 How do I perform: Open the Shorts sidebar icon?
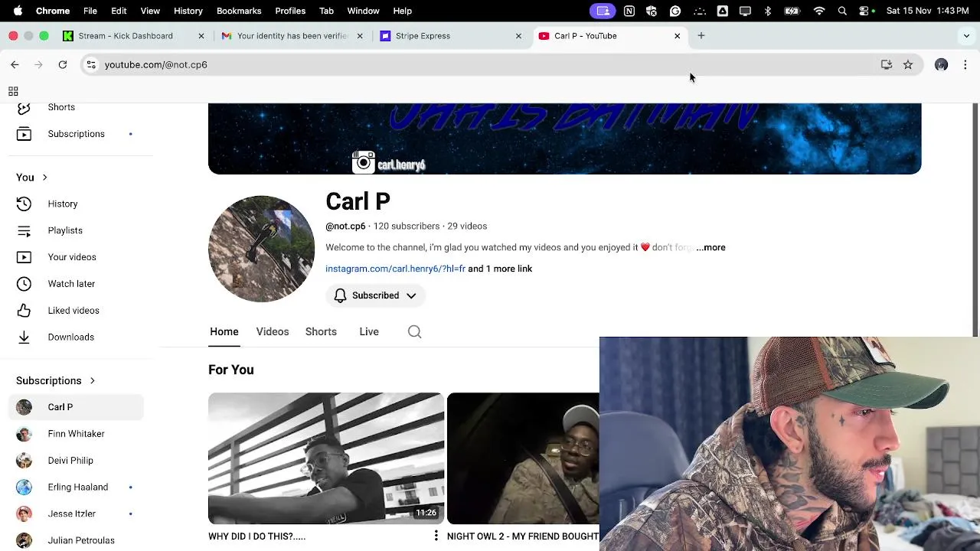[24, 108]
